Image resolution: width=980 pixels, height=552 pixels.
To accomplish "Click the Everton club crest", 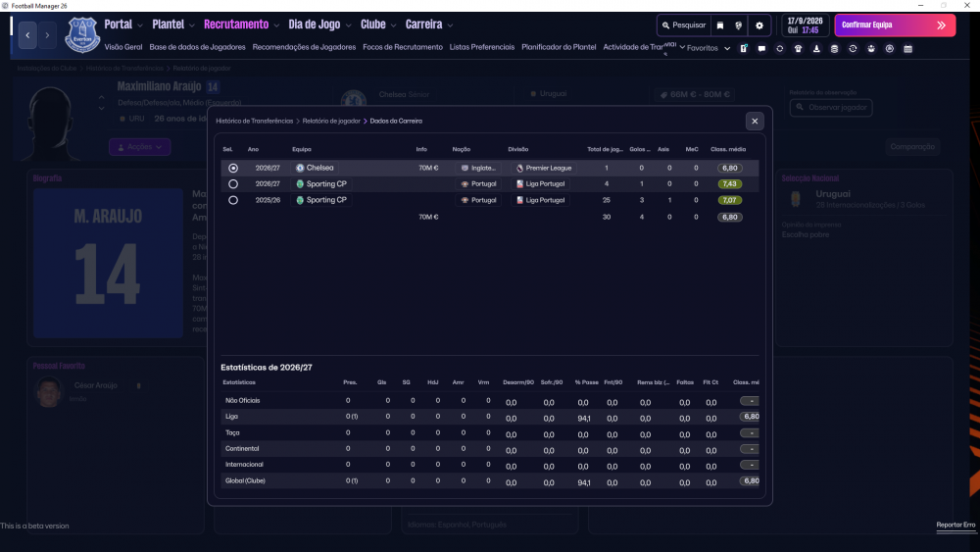I will [82, 34].
